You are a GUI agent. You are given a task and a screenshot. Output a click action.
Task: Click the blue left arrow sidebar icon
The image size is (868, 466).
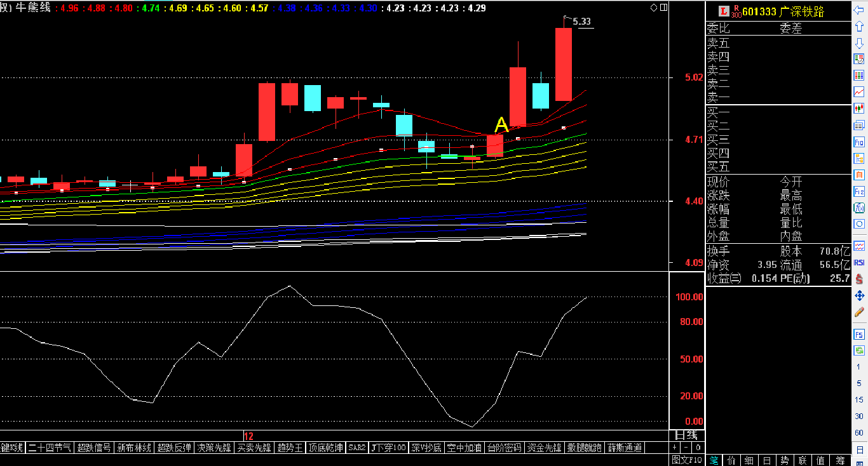pyautogui.click(x=859, y=10)
